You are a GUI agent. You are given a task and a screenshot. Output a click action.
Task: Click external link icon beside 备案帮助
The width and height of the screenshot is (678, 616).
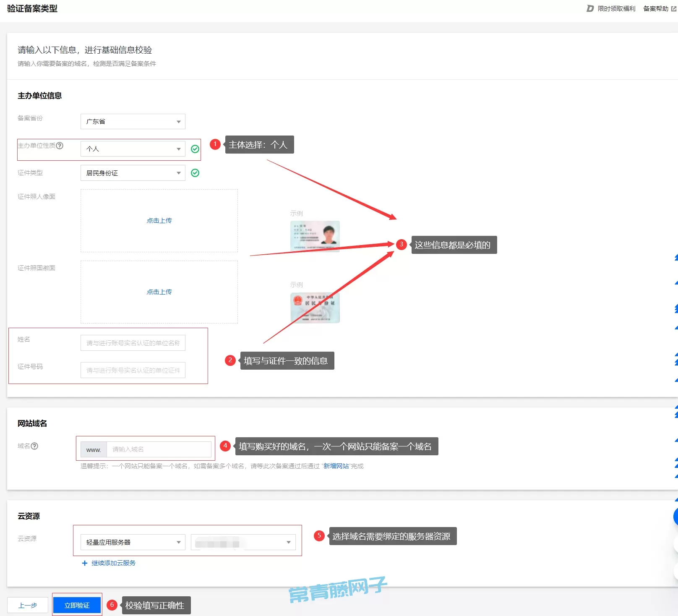(674, 8)
